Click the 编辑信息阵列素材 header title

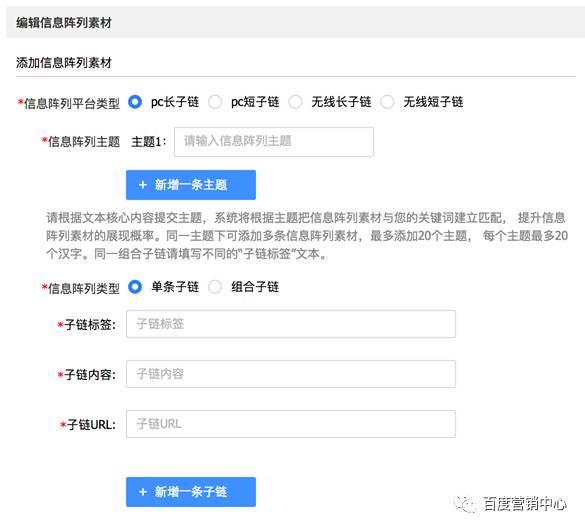pos(64,23)
